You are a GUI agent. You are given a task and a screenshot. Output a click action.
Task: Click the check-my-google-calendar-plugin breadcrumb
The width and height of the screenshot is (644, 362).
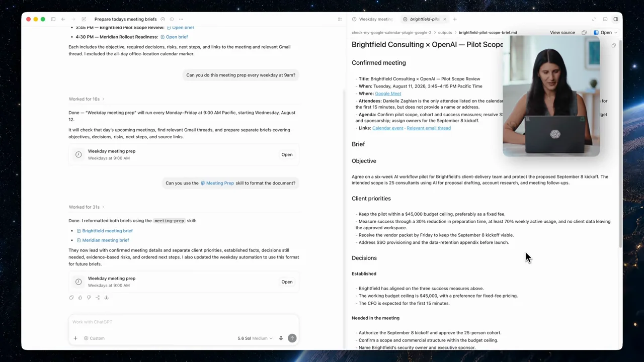391,33
